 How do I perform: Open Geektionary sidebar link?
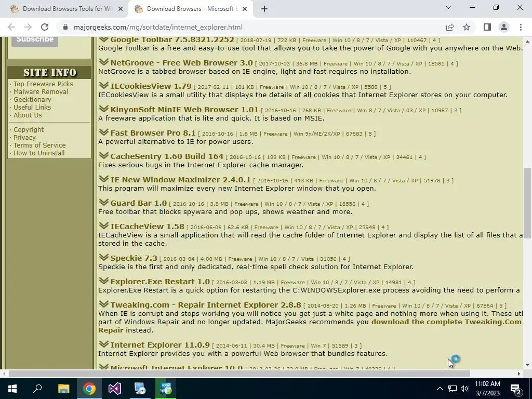[32, 99]
